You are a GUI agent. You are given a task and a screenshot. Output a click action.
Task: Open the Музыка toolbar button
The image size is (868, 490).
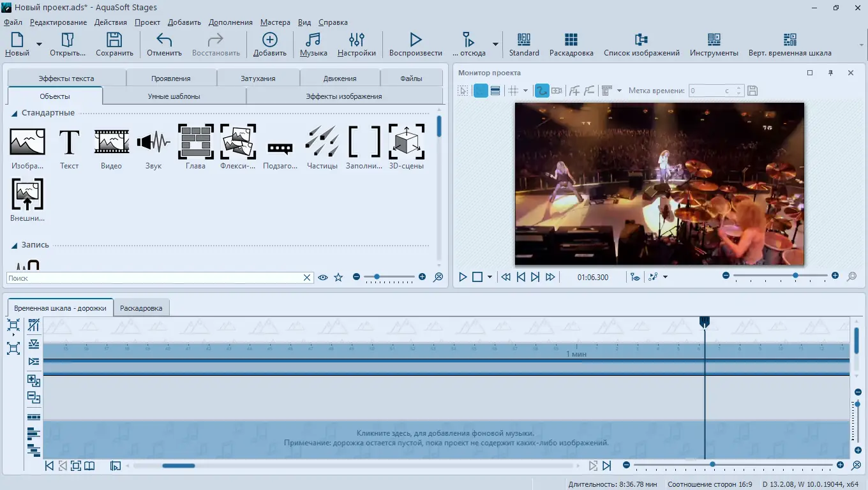[313, 45]
